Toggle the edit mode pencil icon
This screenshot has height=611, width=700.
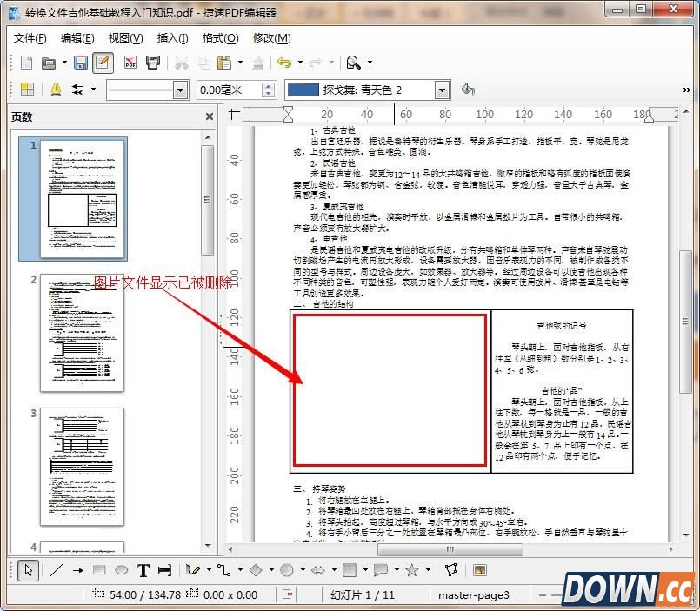coord(103,63)
